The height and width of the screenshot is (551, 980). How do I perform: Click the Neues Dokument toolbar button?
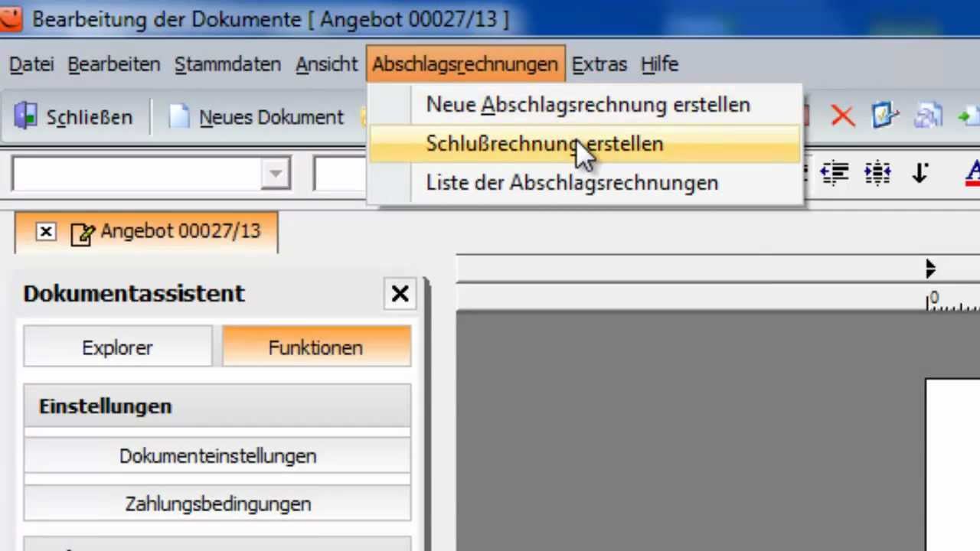pyautogui.click(x=256, y=117)
